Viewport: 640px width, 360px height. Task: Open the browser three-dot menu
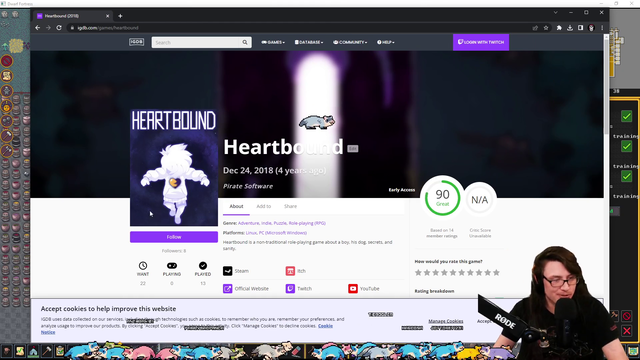coord(602,28)
